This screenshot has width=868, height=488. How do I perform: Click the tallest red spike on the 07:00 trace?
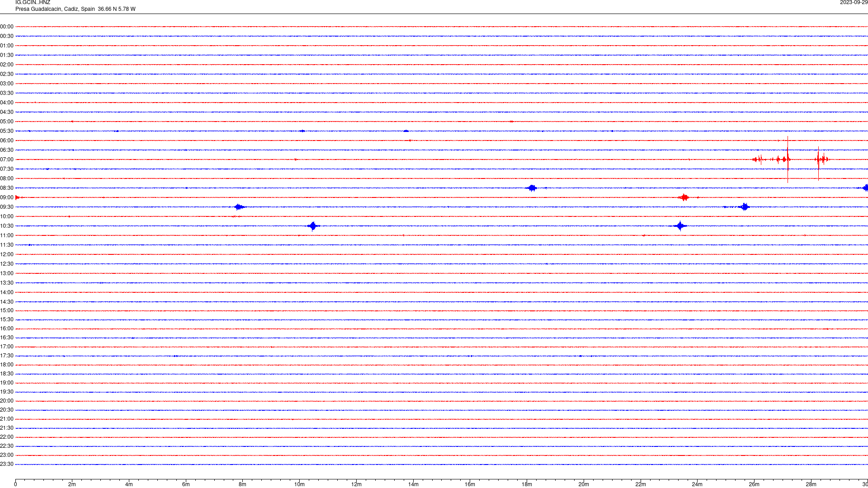pyautogui.click(x=788, y=160)
